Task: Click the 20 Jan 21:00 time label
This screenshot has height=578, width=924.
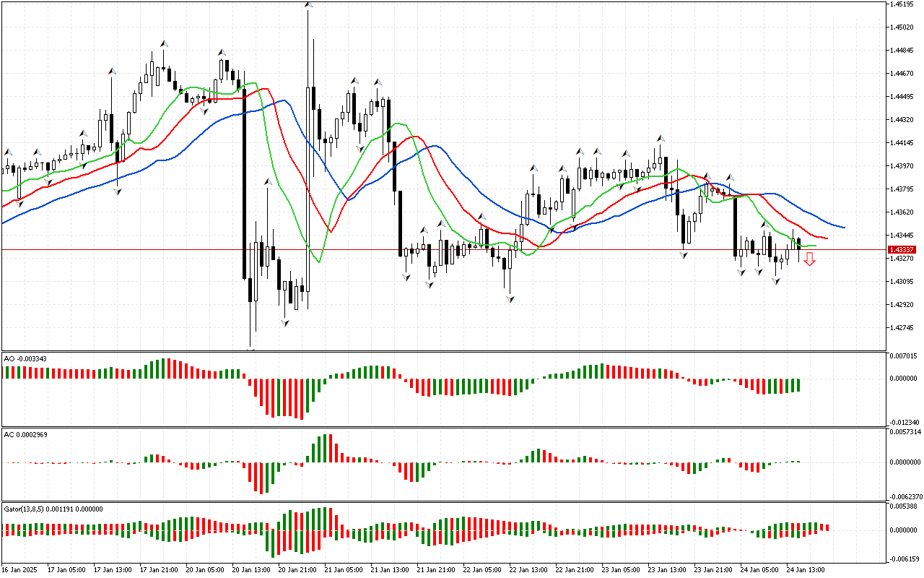Action: (x=298, y=569)
